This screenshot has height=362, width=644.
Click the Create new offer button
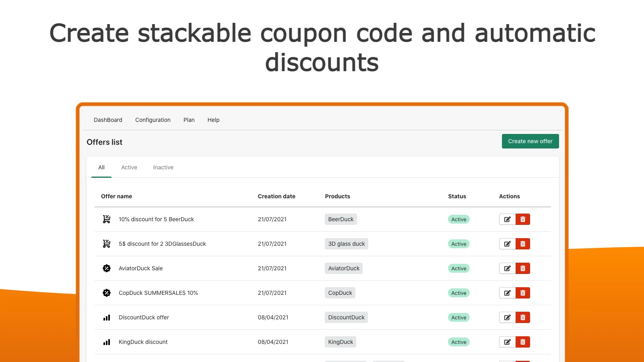[x=530, y=141]
